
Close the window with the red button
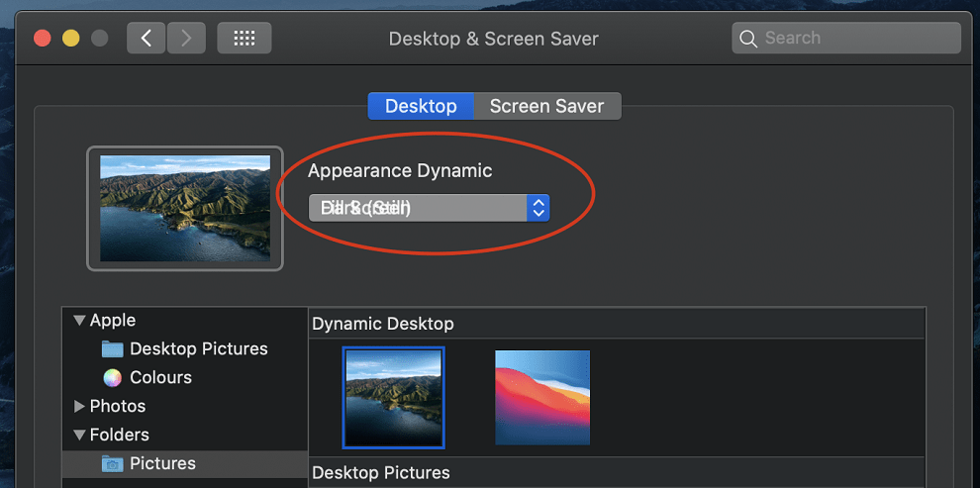[43, 39]
